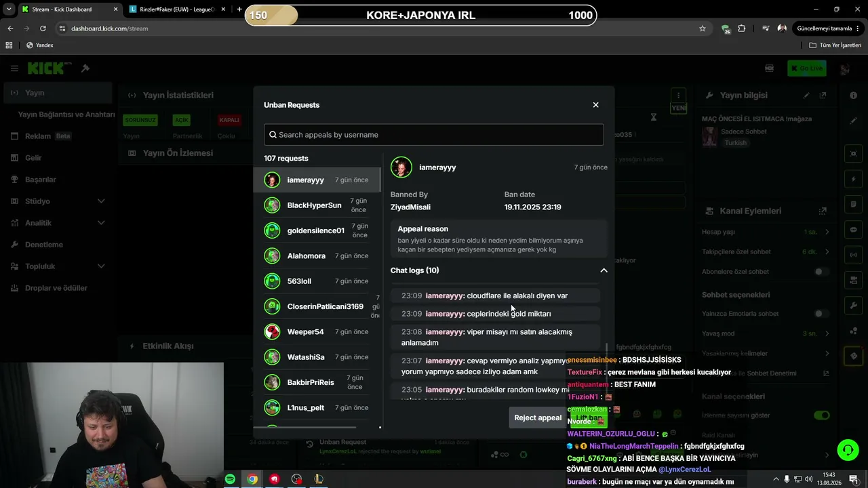Open Yayın Bağlantısı ve Anahtarı page
868x488 pixels.
coord(66,115)
